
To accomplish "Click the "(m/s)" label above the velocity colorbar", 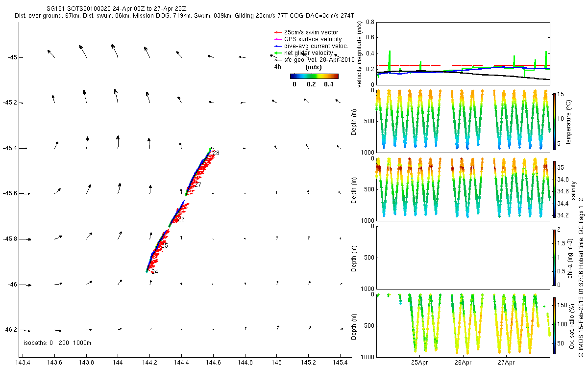I will 313,67.
